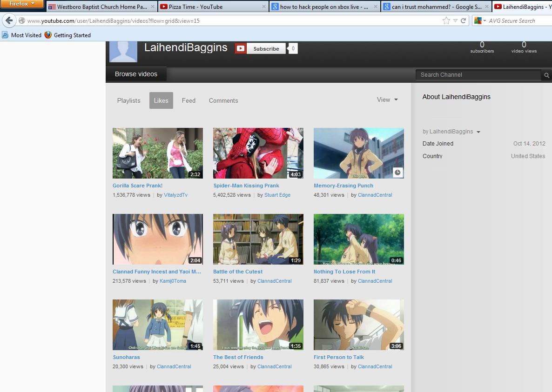
Task: Click the Subscribe button
Action: pyautogui.click(x=266, y=48)
